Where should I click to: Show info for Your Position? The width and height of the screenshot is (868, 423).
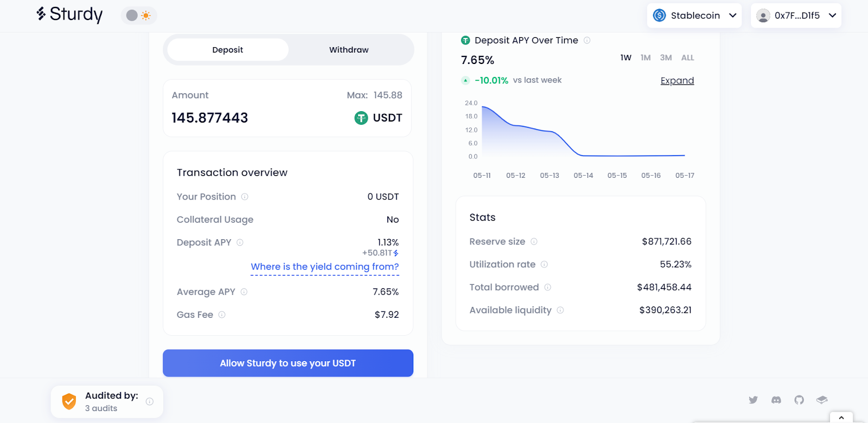click(x=245, y=197)
